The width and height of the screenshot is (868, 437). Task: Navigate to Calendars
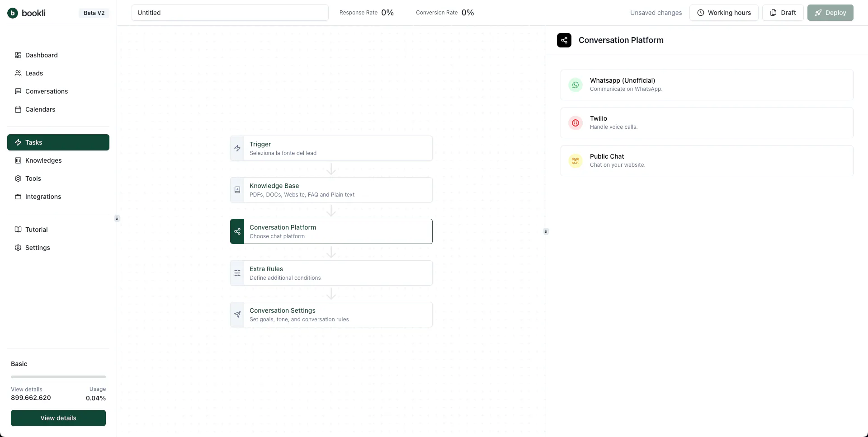[58, 109]
